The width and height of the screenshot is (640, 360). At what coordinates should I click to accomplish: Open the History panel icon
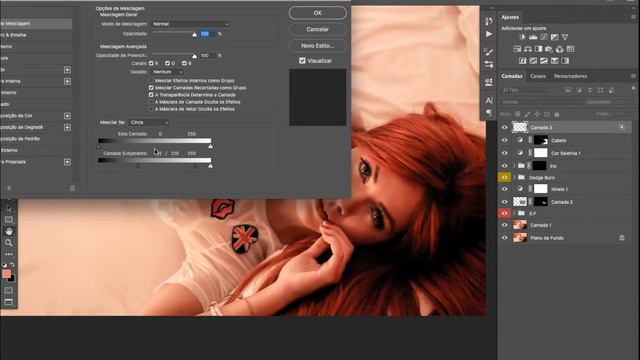coord(489,21)
